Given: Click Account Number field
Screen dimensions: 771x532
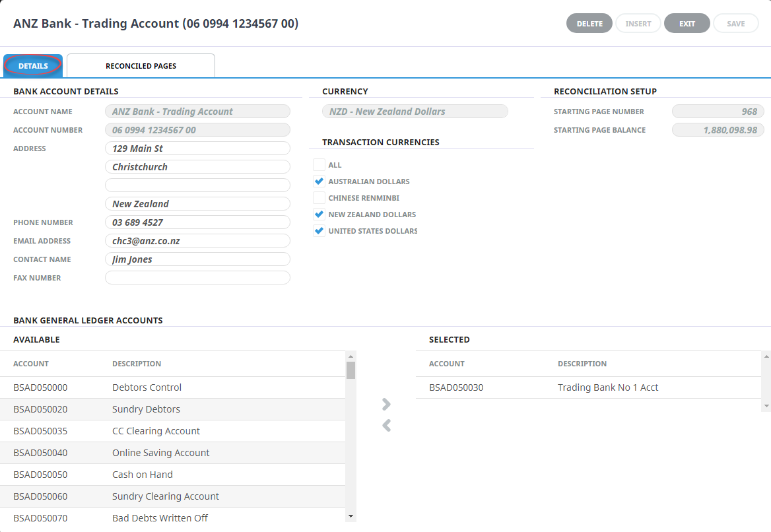Looking at the screenshot, I should [197, 130].
